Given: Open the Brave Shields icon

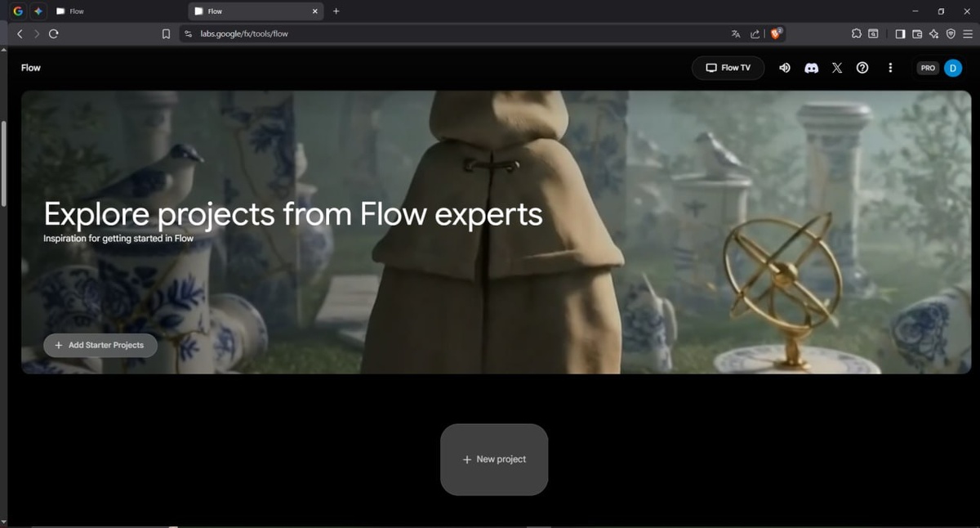Looking at the screenshot, I should pos(777,34).
